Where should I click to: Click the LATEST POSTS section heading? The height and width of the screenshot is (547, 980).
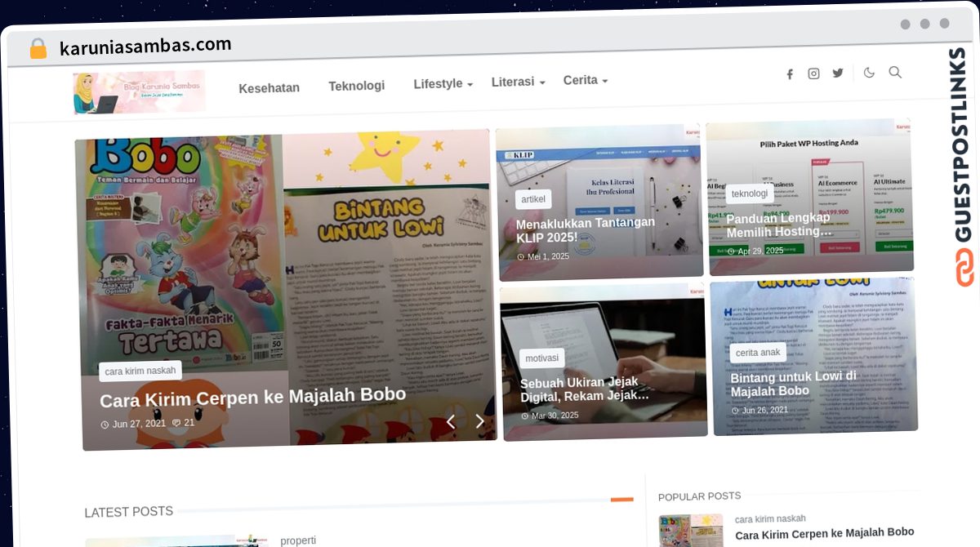coord(128,513)
